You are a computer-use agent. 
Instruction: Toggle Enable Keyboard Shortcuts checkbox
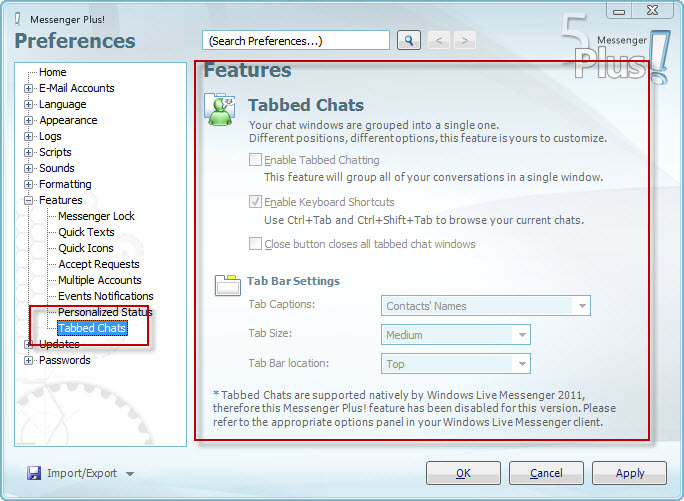pos(256,202)
